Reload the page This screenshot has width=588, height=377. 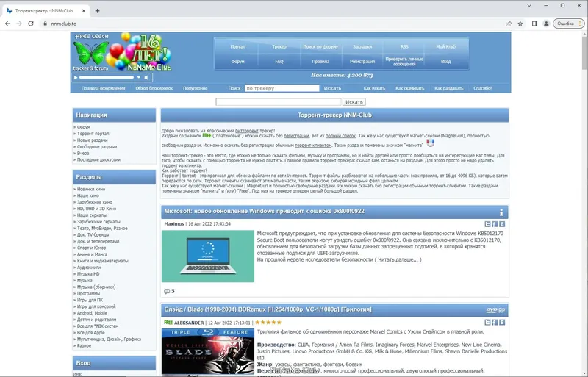pos(31,24)
